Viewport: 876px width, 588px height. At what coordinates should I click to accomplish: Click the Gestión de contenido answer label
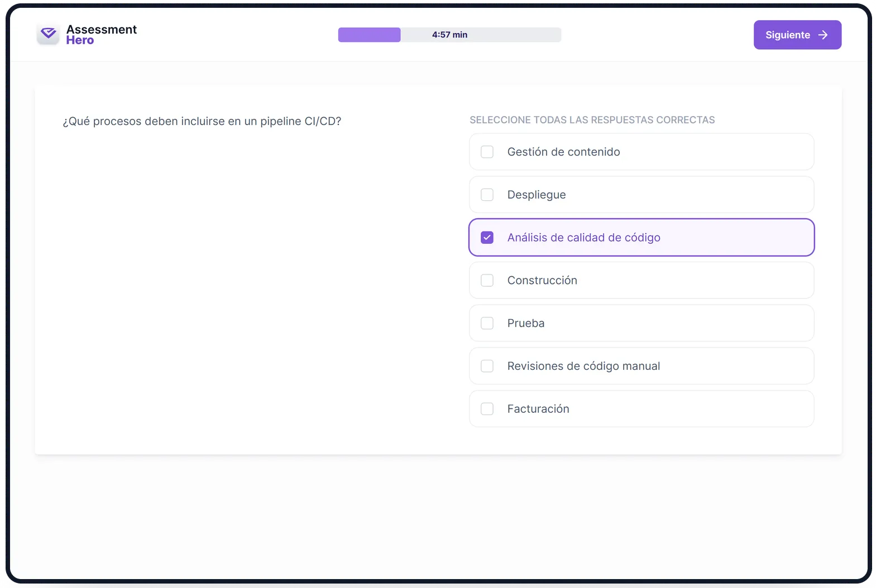pyautogui.click(x=563, y=152)
